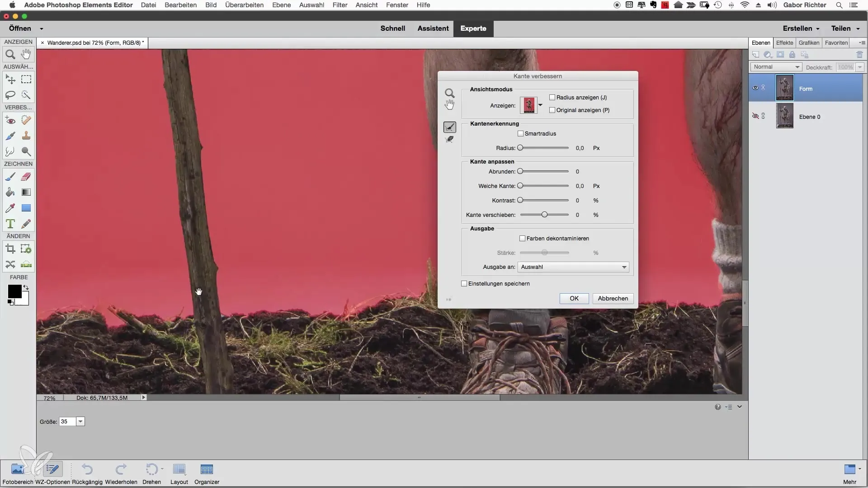Screen dimensions: 868x488
Task: Switch to Assistent mode
Action: [x=433, y=28]
